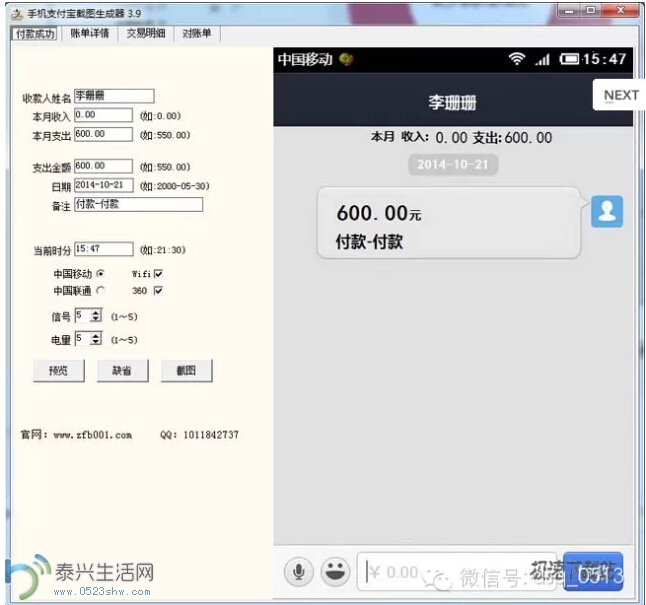Select the 中国联通 radio button
The image size is (646, 605).
[x=100, y=291]
